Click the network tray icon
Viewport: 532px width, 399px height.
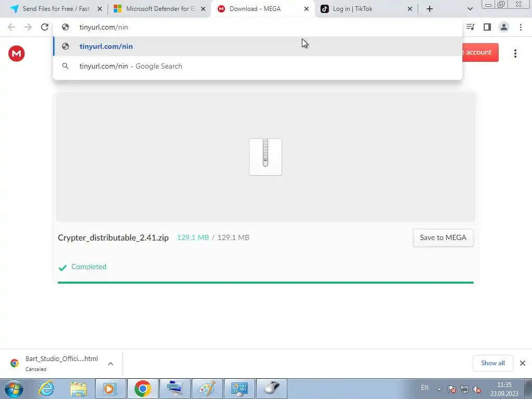(x=464, y=389)
